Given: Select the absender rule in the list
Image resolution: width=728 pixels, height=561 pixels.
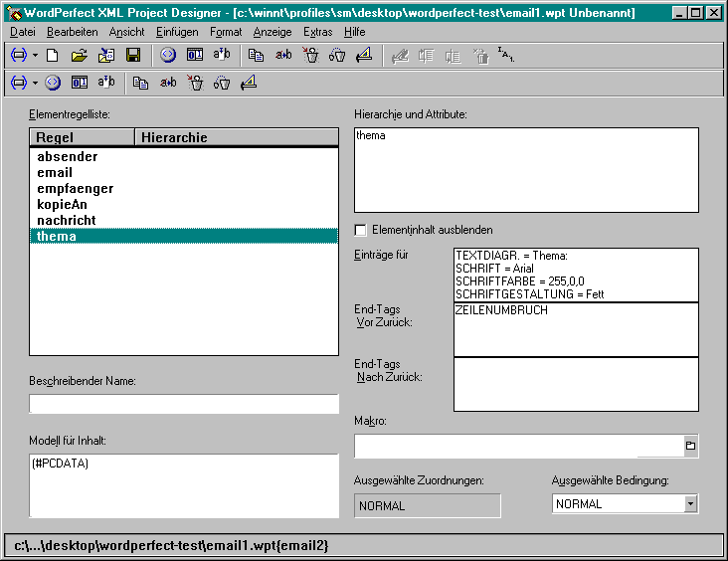Looking at the screenshot, I should [184, 156].
